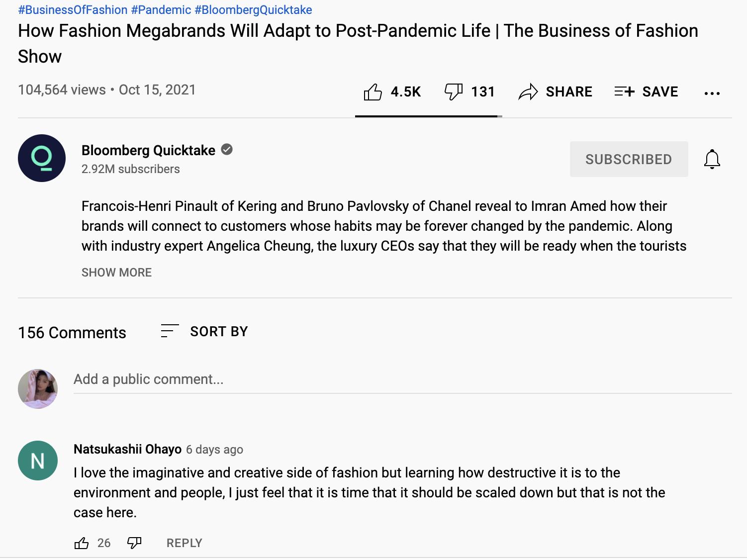
Task: Dislike the video with thumbs down icon
Action: (x=453, y=92)
